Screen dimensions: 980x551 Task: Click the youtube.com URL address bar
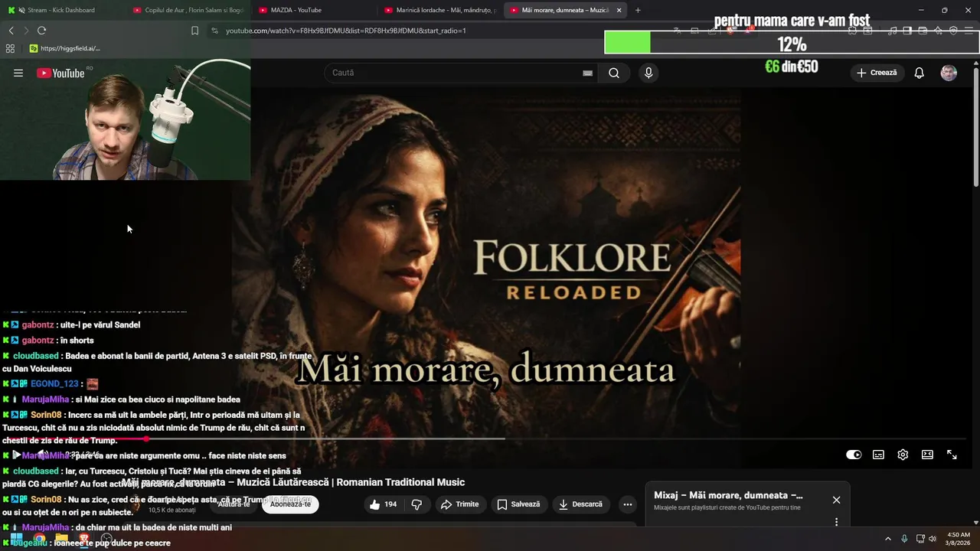(x=346, y=31)
